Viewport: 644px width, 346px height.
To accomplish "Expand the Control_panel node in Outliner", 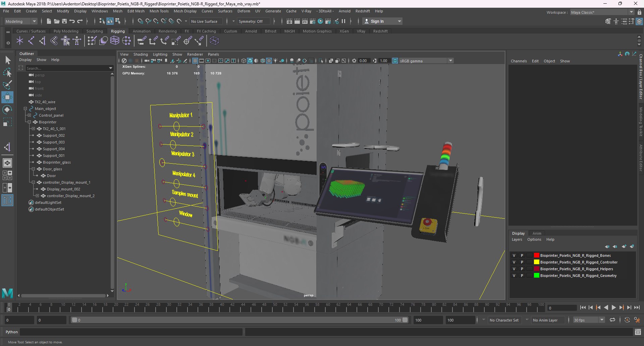I will (29, 115).
